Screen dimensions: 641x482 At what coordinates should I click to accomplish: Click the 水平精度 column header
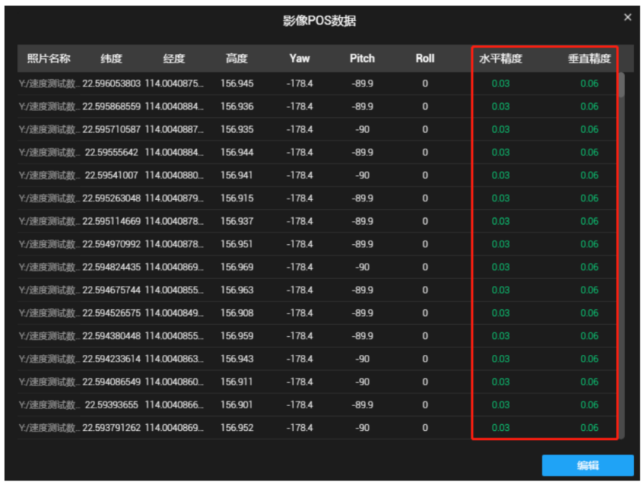[500, 59]
